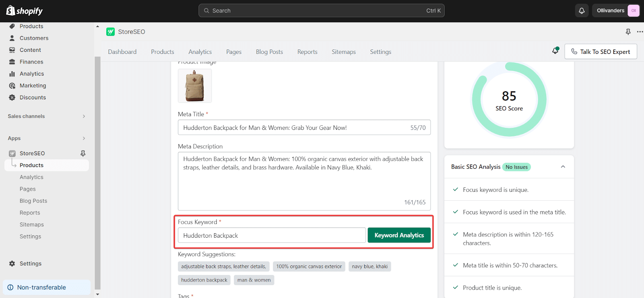Click 'Focus keyword is unique.' check item
Screen dimensions: 644x298
tap(509, 189)
